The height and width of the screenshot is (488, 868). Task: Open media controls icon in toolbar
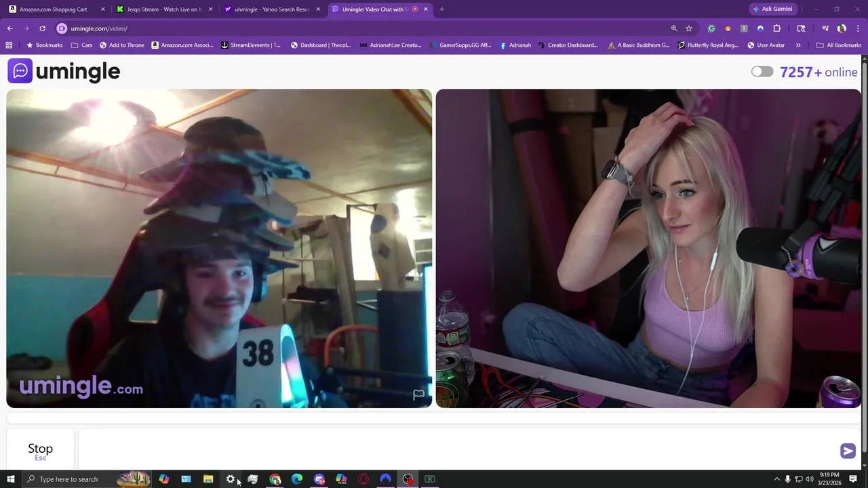click(x=825, y=28)
